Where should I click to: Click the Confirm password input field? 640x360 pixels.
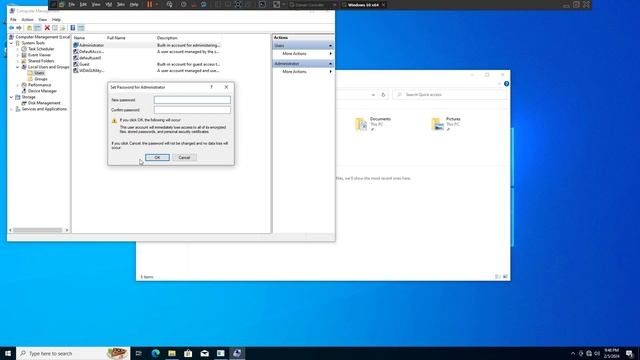point(192,110)
